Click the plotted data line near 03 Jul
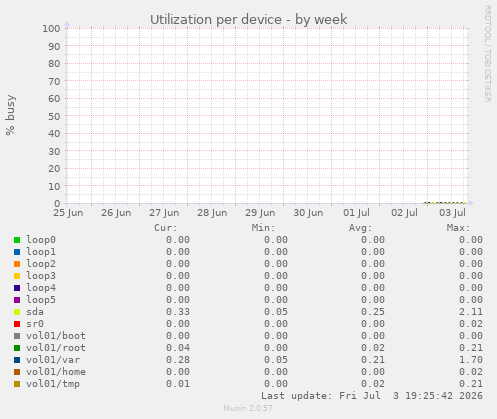The height and width of the screenshot is (419, 497). 445,202
